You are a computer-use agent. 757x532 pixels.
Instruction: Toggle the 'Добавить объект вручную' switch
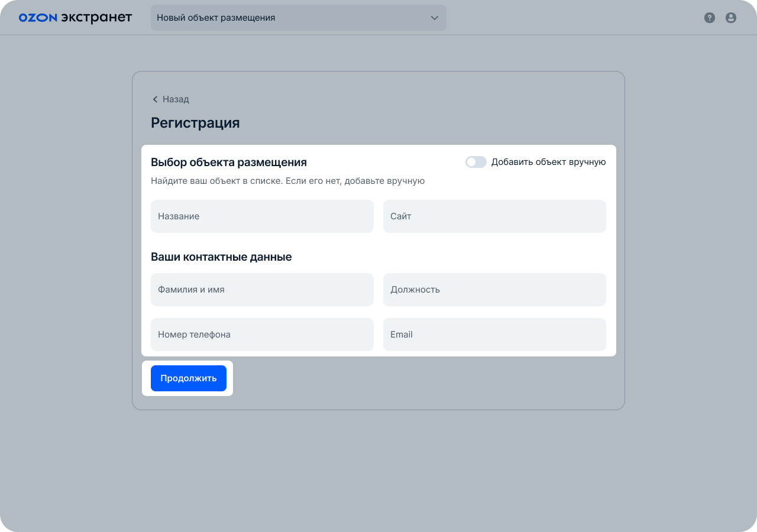475,162
